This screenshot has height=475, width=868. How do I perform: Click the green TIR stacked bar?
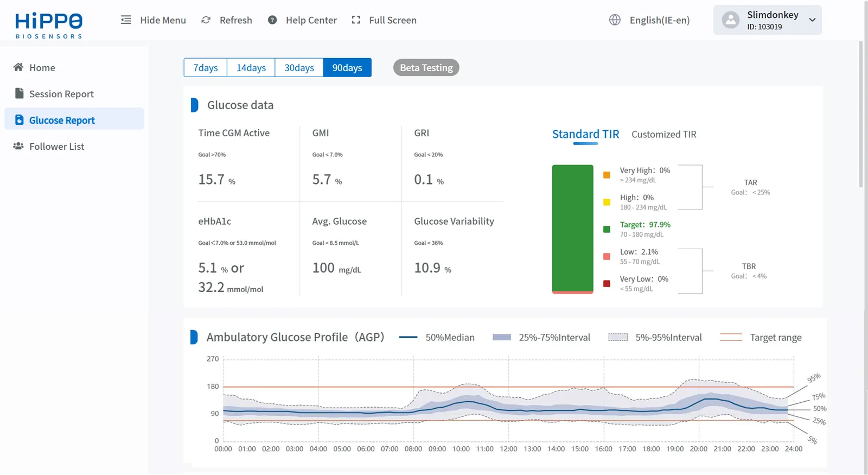coord(573,228)
